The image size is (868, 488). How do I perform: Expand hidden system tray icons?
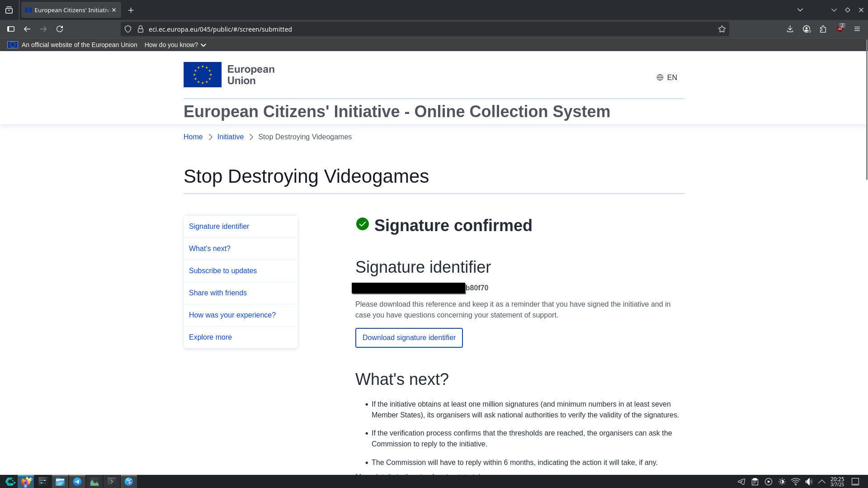coord(822,482)
